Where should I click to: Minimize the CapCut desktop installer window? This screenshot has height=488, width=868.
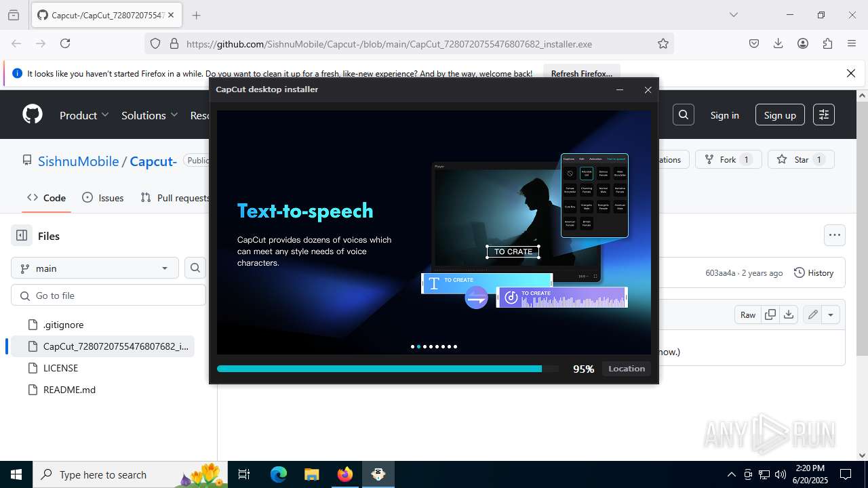[x=619, y=89]
